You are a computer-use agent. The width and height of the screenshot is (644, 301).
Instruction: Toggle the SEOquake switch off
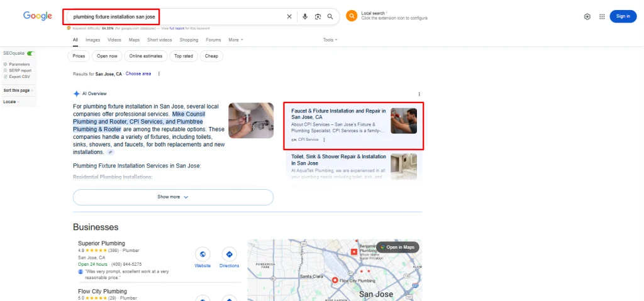click(30, 53)
